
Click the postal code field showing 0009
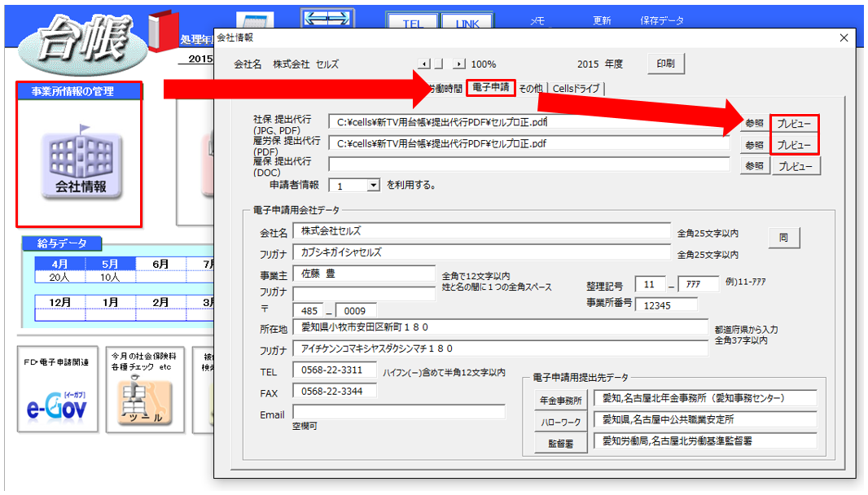[356, 311]
